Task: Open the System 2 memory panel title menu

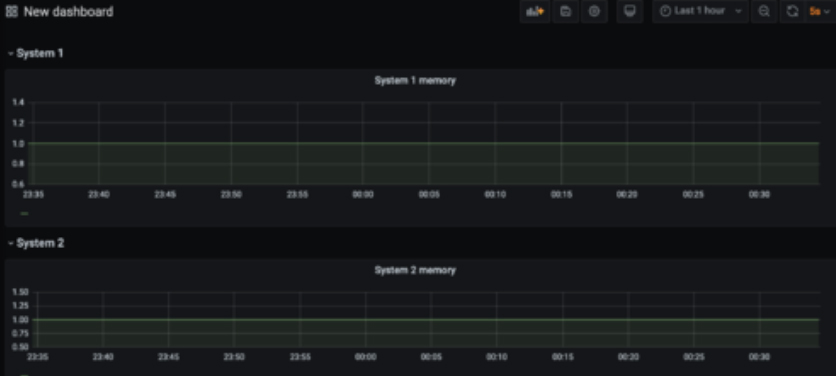Action: 415,270
